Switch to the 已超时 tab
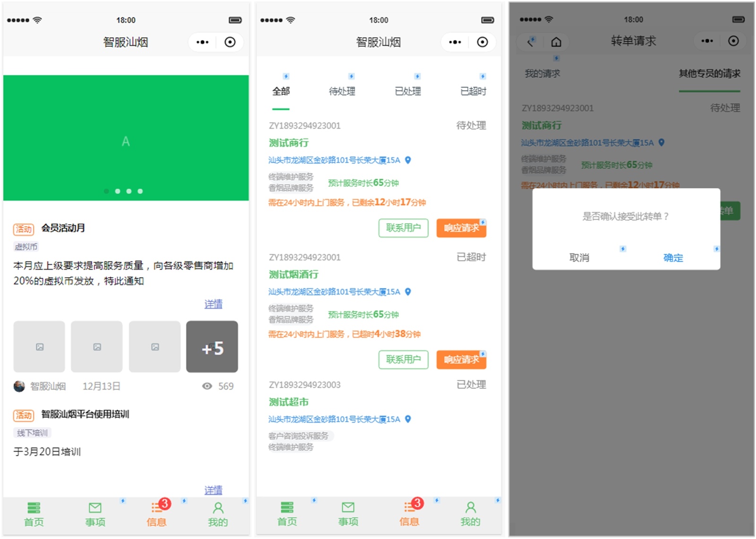This screenshot has width=756, height=539. point(473,91)
